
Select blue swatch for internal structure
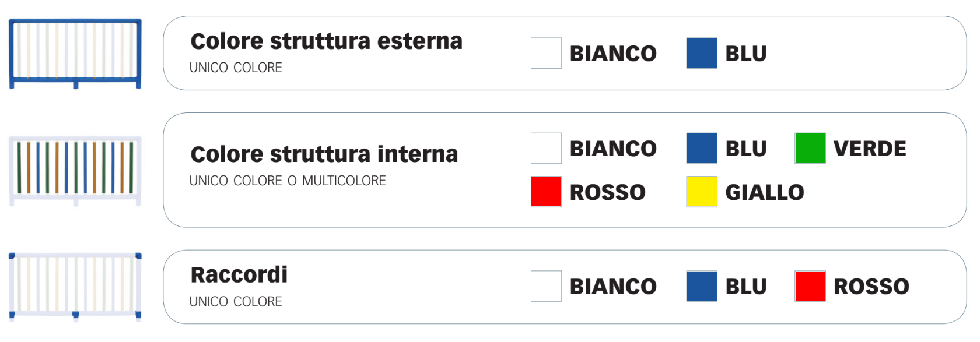point(702,148)
